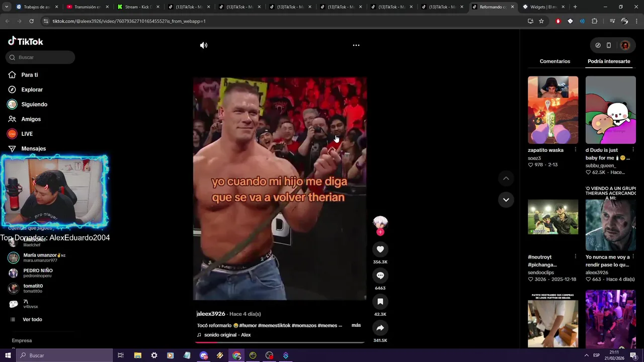Switch to the Comentarios tab

[555, 61]
